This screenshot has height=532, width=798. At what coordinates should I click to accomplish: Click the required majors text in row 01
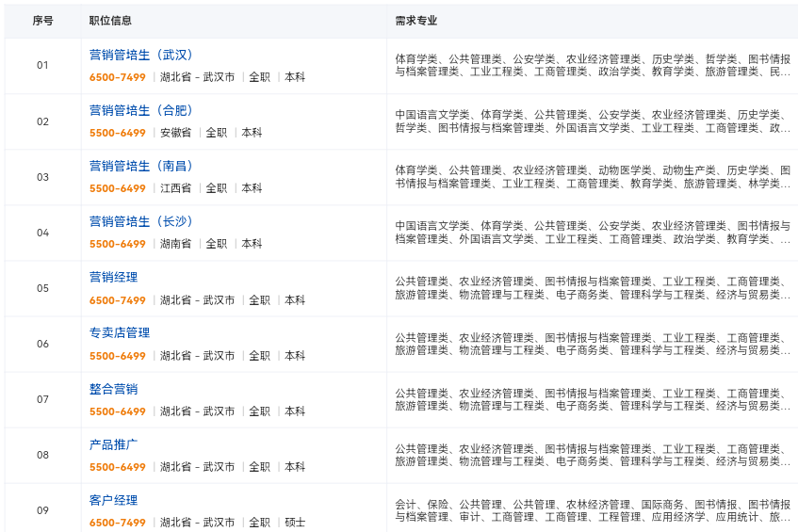592,65
